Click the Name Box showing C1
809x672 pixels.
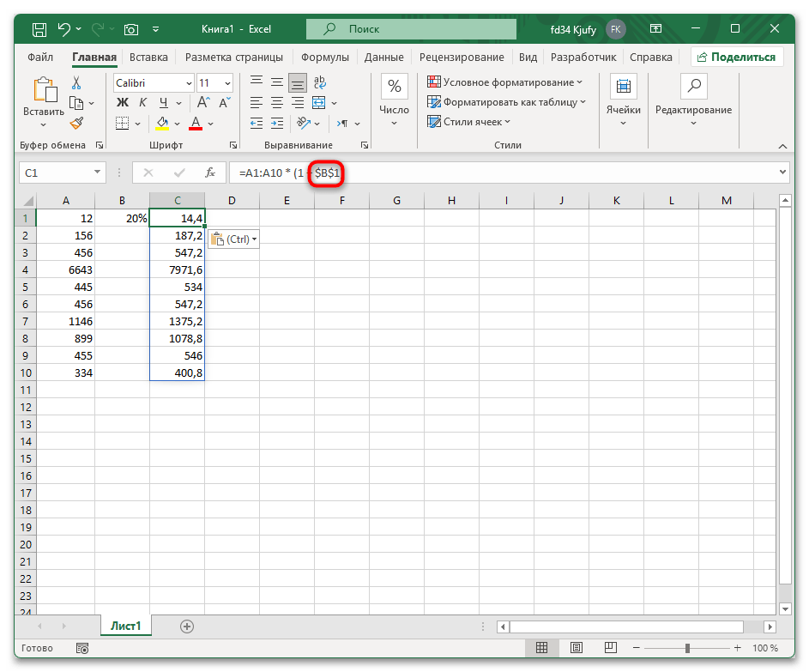coord(62,173)
